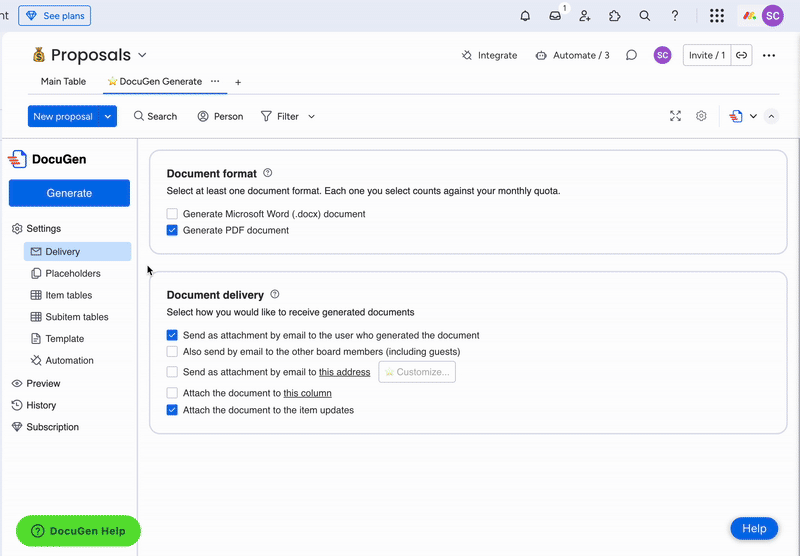Click the SC board member avatar
Image resolution: width=800 pixels, height=556 pixels.
point(662,55)
